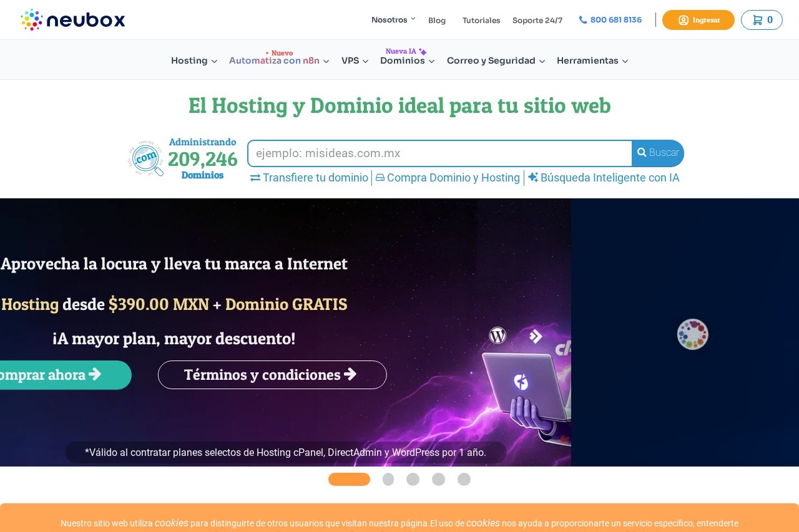
Task: Click the Transfiere tu dominio link
Action: pos(309,178)
